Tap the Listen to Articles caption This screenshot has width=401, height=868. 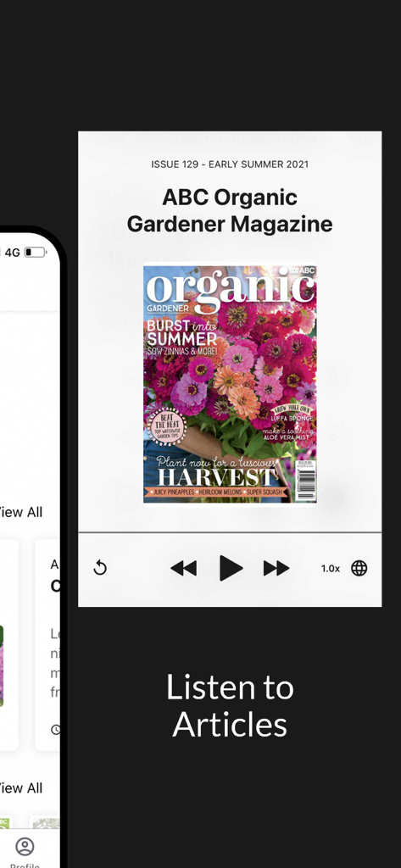(230, 706)
